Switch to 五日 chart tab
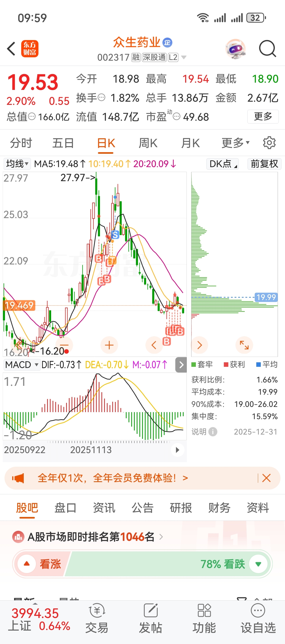 pyautogui.click(x=63, y=143)
